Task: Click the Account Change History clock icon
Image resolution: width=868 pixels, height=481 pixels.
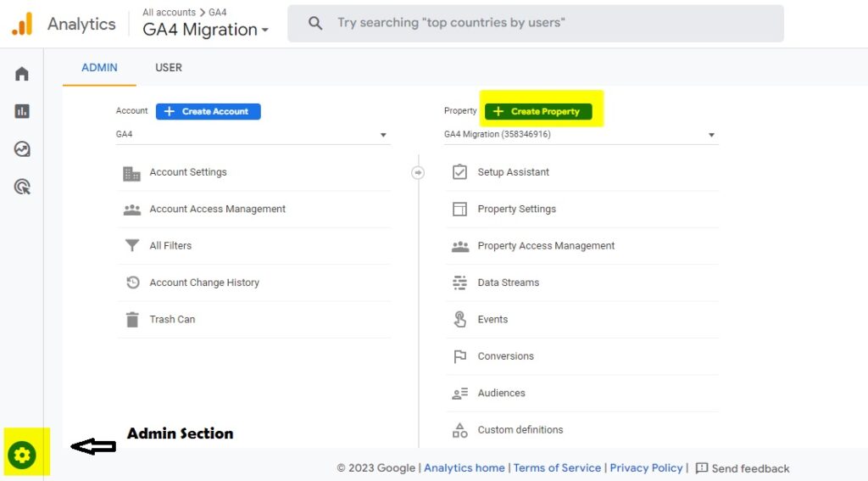Action: coord(132,282)
